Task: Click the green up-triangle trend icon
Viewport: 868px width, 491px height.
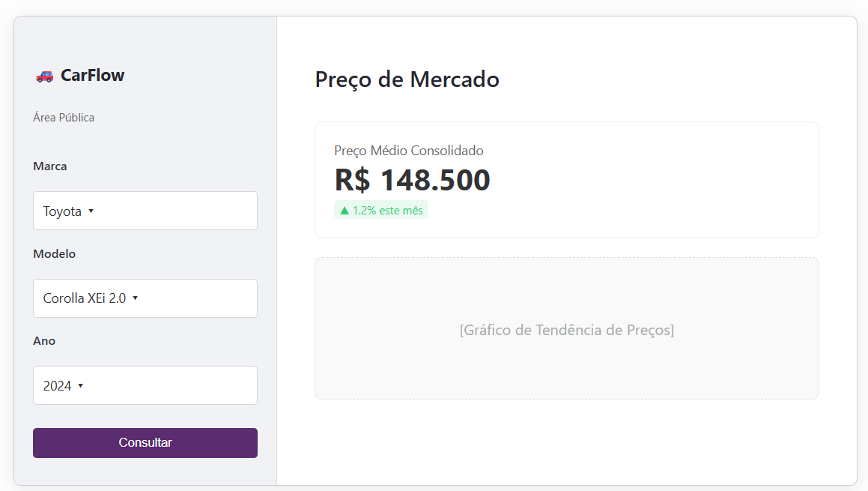Action: (x=345, y=211)
